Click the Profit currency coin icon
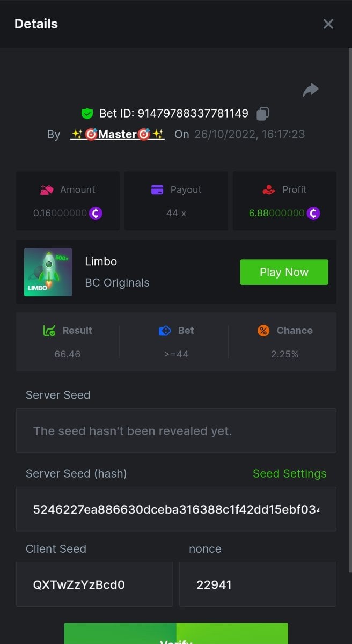Viewport: 352px width, 644px height. coord(313,213)
